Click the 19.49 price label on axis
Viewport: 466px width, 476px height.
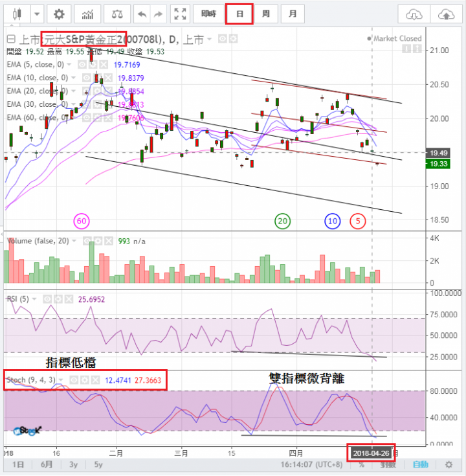pyautogui.click(x=438, y=153)
